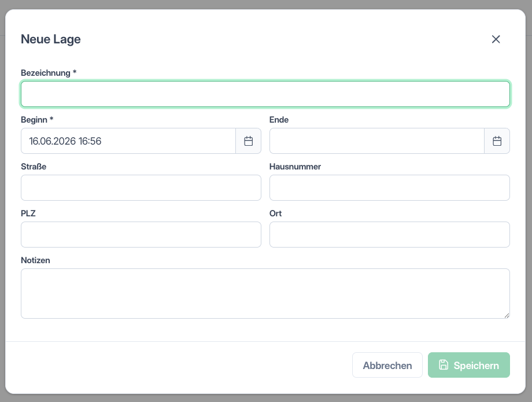
Task: Click inside the PLZ input field
Action: pyautogui.click(x=141, y=234)
